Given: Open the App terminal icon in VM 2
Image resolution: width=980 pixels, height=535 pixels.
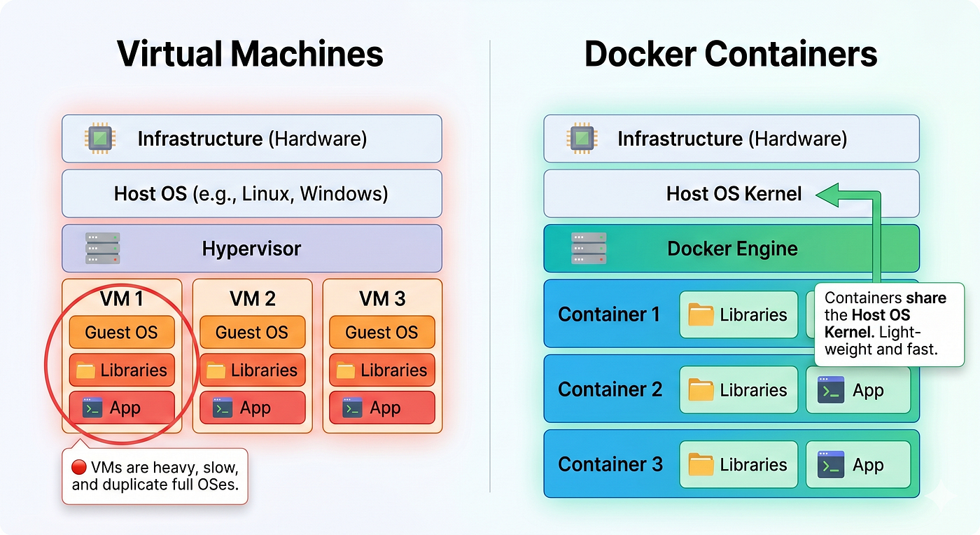Looking at the screenshot, I should pos(223,408).
